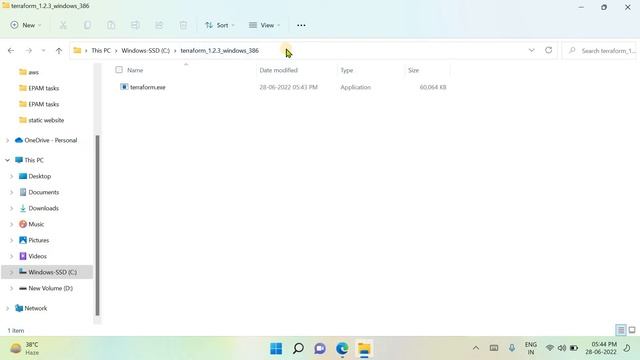
Task: Select Windows-SSD (C:) drive in sidebar
Action: coord(52,272)
